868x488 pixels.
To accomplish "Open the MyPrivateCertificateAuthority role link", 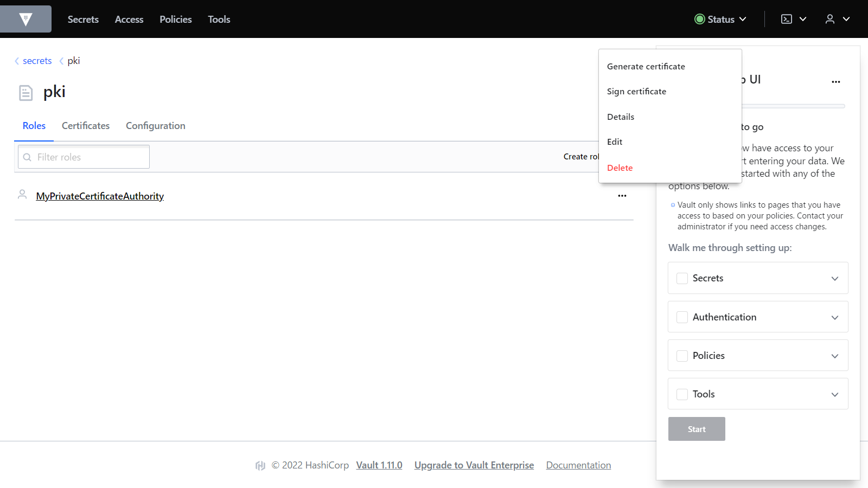I will [x=100, y=196].
